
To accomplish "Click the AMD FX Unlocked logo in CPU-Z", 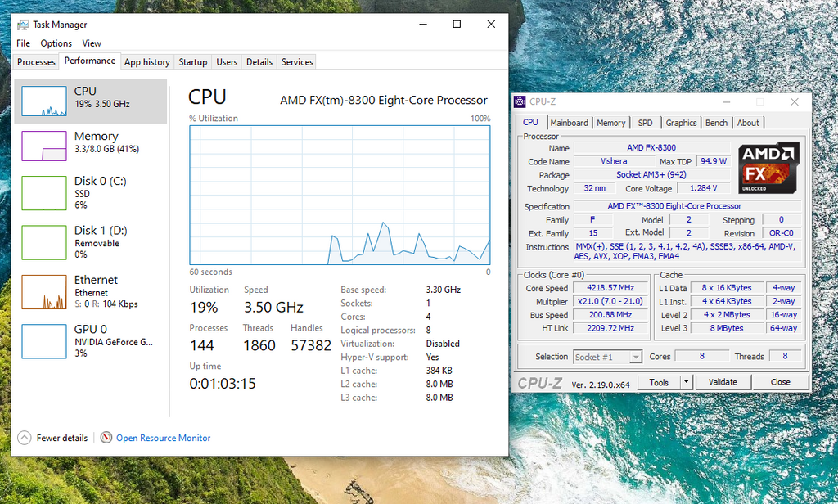I will tap(768, 167).
